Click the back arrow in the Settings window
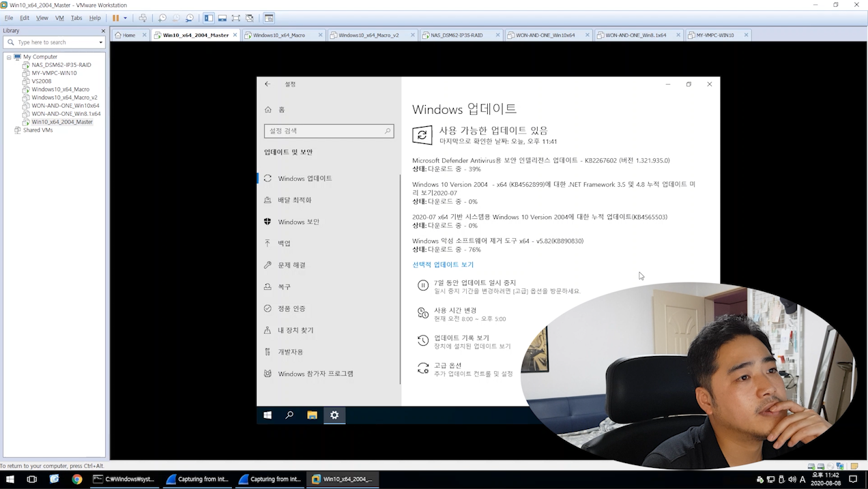 coord(267,84)
